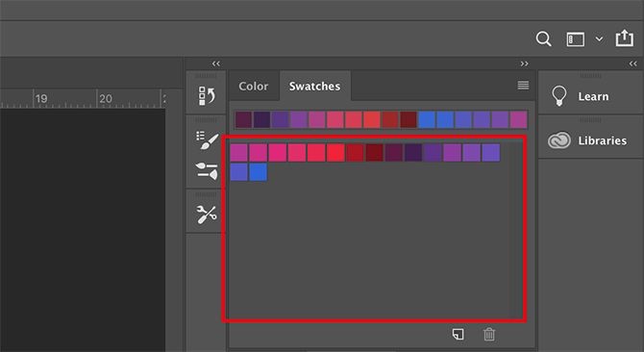Open the Tool Presets wrench icon
644x352 pixels.
(207, 214)
